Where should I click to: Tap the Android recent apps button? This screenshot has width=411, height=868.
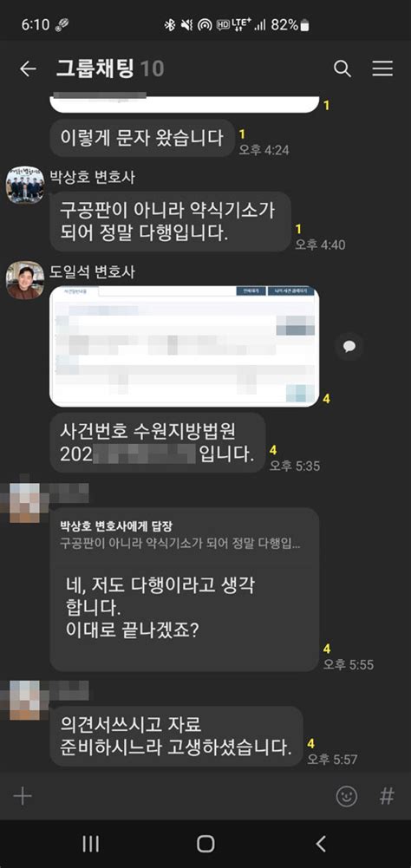tap(91, 844)
